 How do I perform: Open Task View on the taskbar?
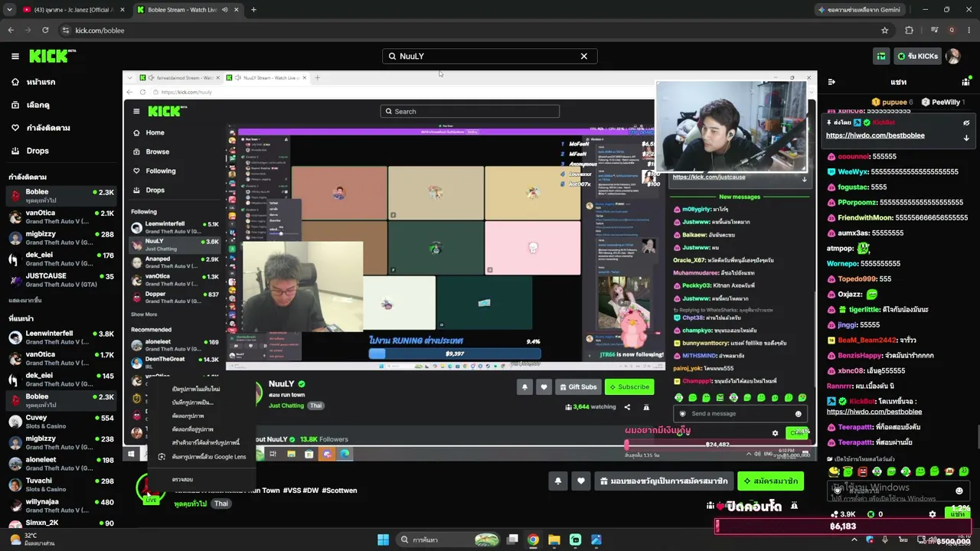coord(513,540)
